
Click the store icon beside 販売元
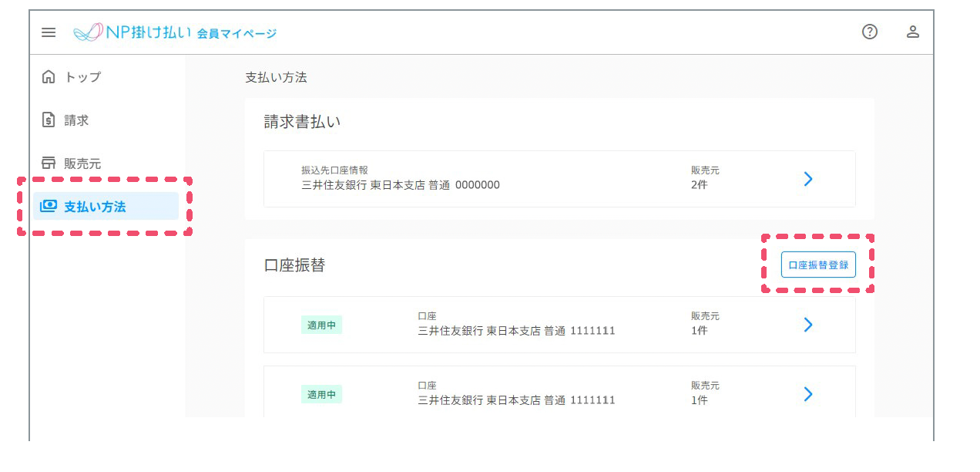click(49, 164)
